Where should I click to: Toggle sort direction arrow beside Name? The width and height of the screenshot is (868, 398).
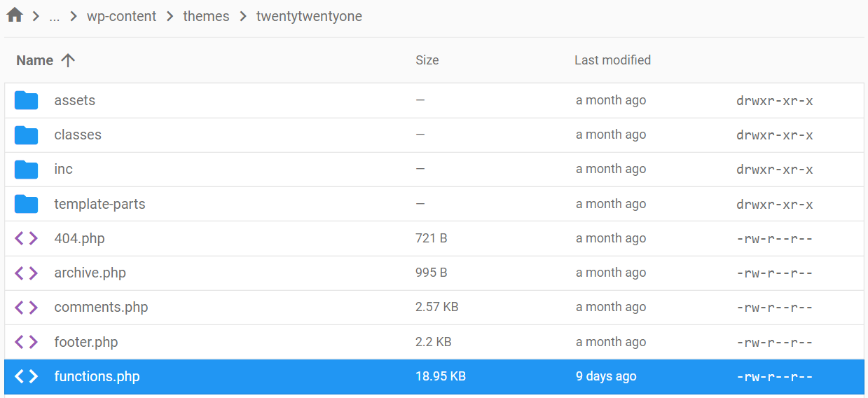(68, 60)
